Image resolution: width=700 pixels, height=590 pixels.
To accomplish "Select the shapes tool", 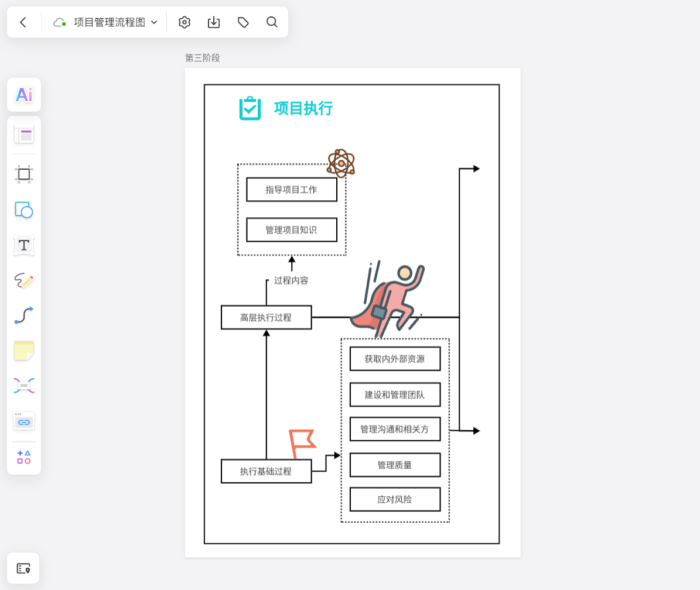I will (24, 210).
